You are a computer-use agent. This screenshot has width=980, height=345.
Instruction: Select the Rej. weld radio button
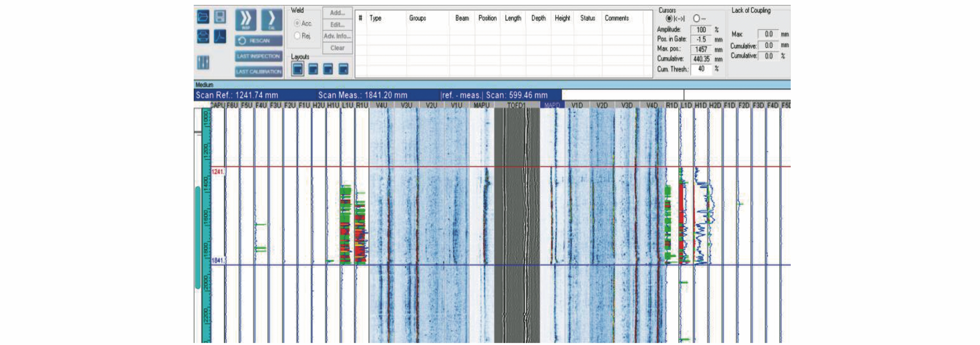point(297,36)
